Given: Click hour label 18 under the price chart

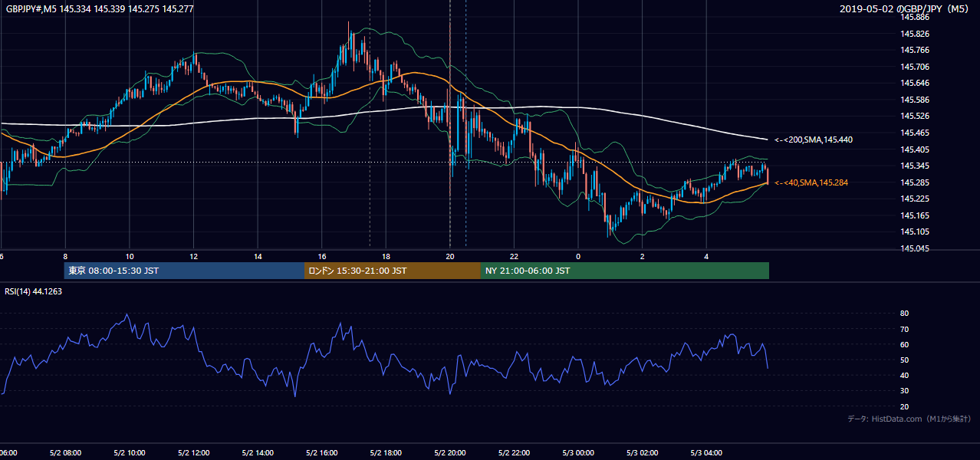Looking at the screenshot, I should coord(386,257).
